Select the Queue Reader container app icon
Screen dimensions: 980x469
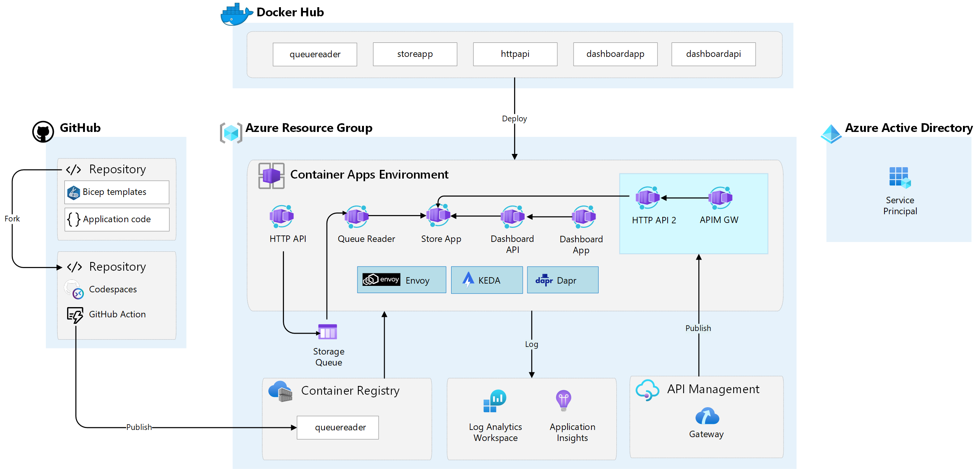click(356, 216)
